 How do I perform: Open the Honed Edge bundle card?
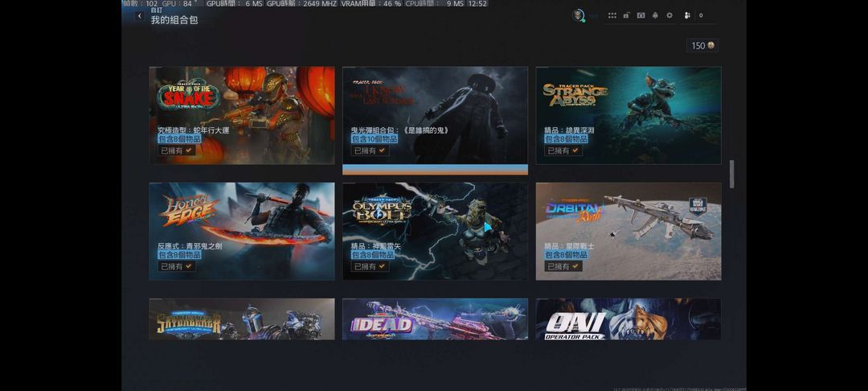point(242,231)
